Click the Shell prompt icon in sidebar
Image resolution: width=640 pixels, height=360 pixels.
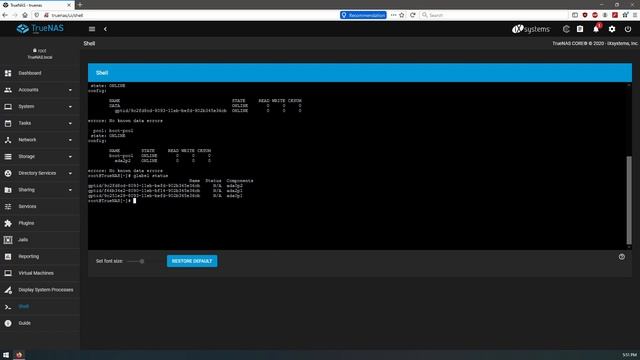click(x=8, y=307)
